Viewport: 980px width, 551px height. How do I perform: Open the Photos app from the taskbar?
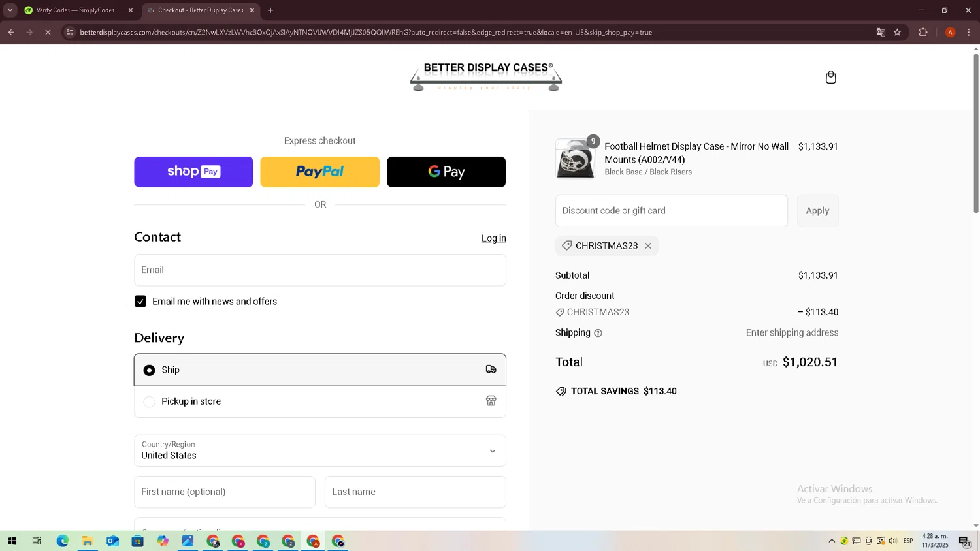tap(188, 541)
